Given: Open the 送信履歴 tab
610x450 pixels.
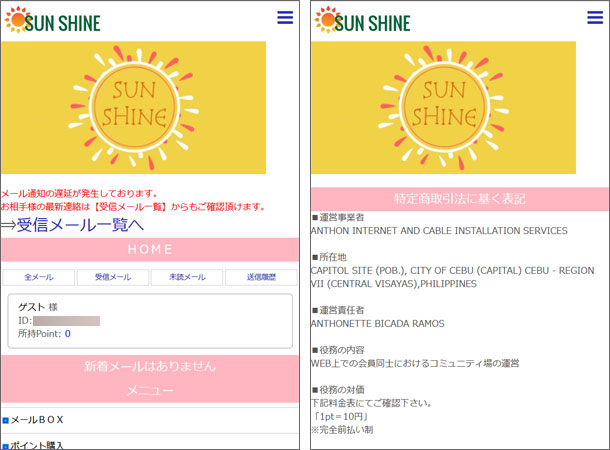Looking at the screenshot, I should pyautogui.click(x=261, y=277).
